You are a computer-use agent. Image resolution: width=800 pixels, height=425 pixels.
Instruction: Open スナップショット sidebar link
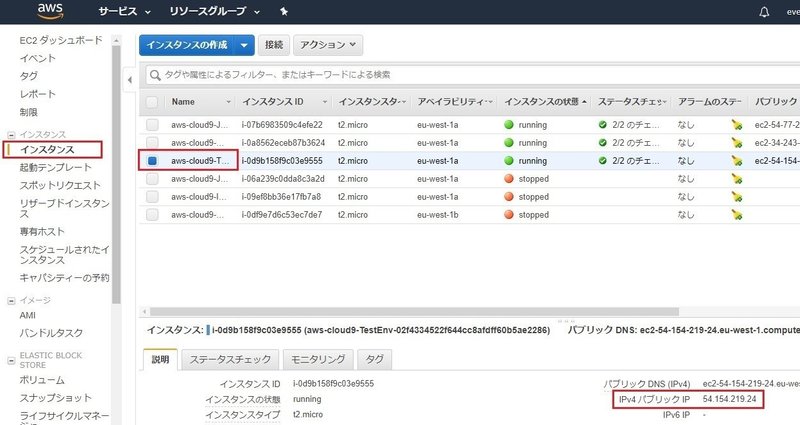pos(56,398)
